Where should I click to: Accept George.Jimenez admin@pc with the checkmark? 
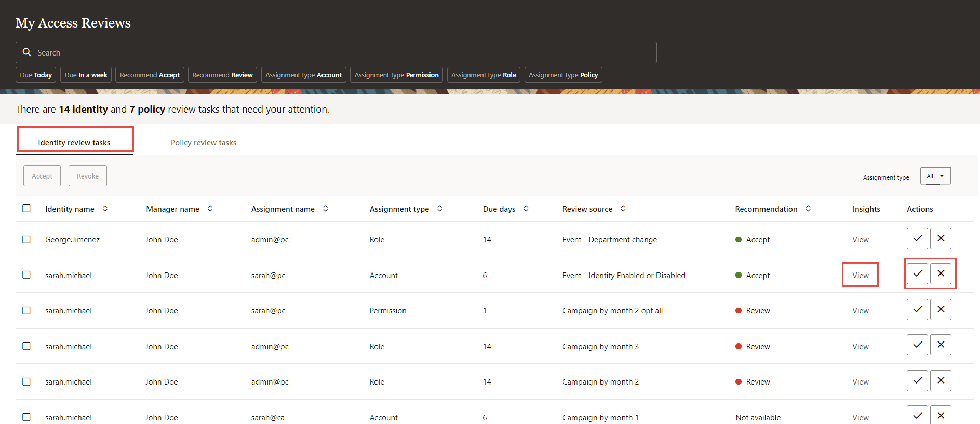(917, 238)
